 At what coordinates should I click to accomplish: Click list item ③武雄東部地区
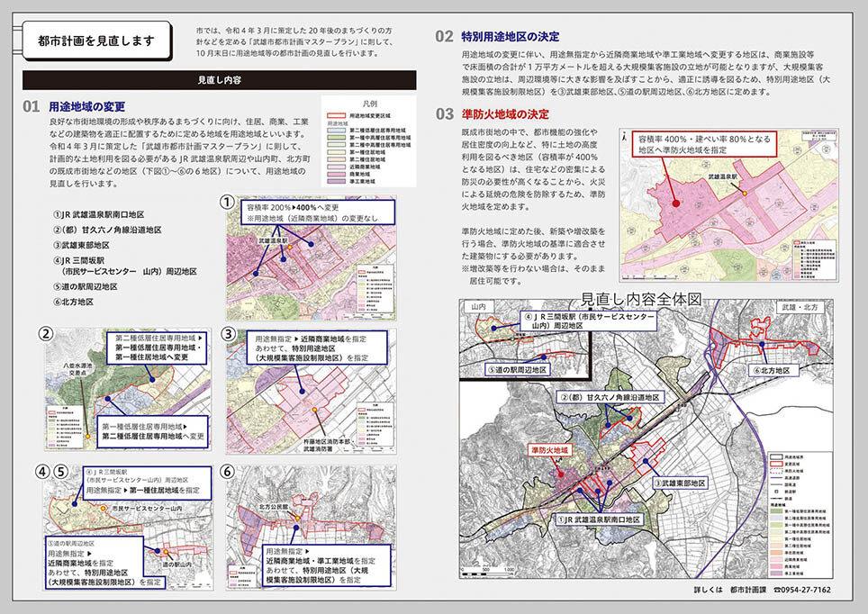(81, 245)
